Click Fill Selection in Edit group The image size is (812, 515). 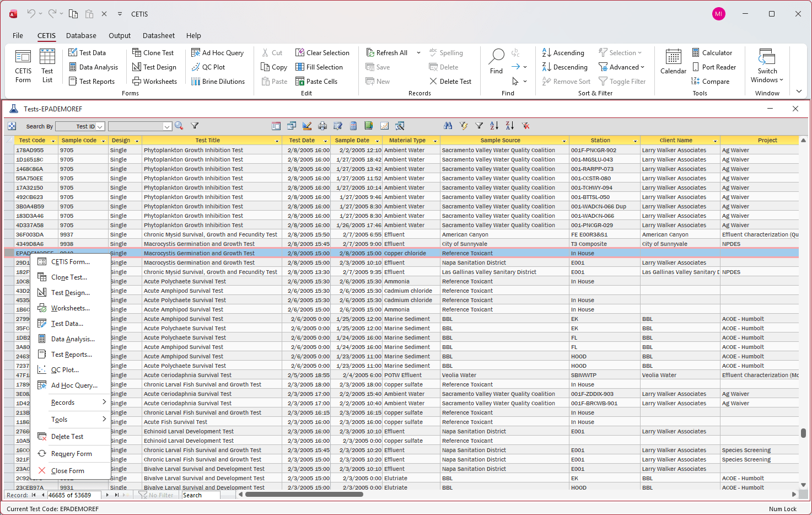pyautogui.click(x=319, y=67)
